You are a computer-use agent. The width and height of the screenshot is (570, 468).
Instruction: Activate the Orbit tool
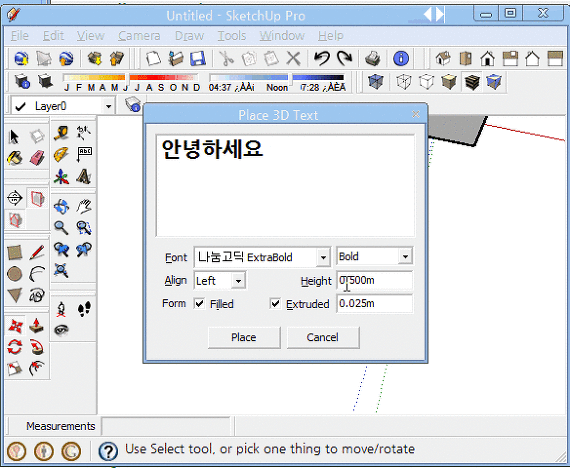pyautogui.click(x=61, y=207)
